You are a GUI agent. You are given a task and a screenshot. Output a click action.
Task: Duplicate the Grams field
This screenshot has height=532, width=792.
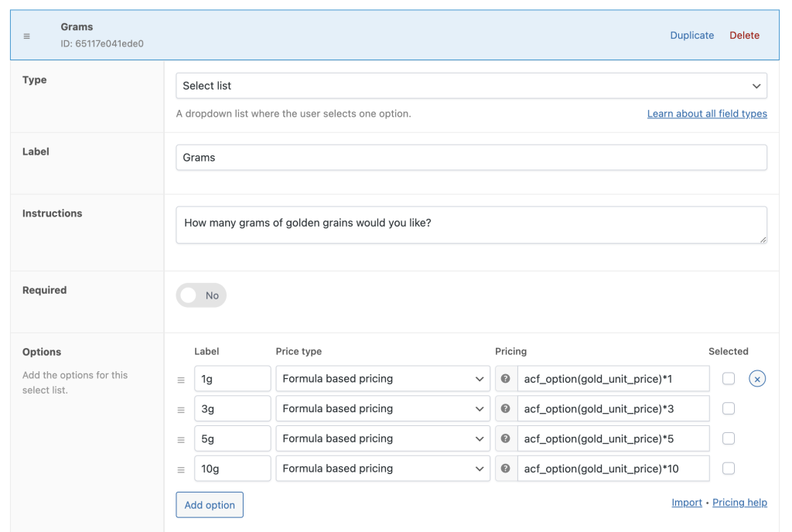tap(691, 35)
